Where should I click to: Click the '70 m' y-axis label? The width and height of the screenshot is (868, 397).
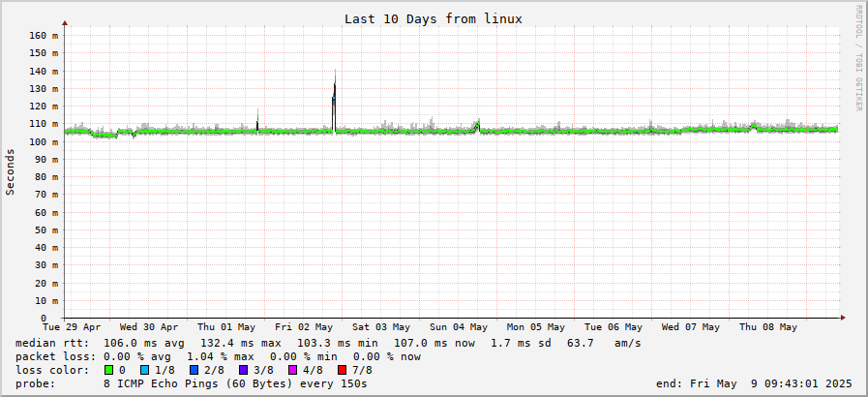(45, 195)
